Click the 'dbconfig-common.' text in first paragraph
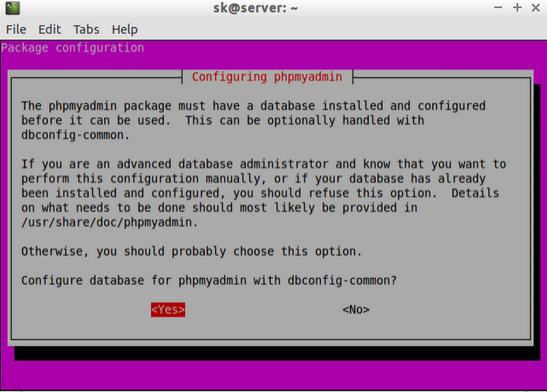Screen dimensions: 547x392 [75, 135]
